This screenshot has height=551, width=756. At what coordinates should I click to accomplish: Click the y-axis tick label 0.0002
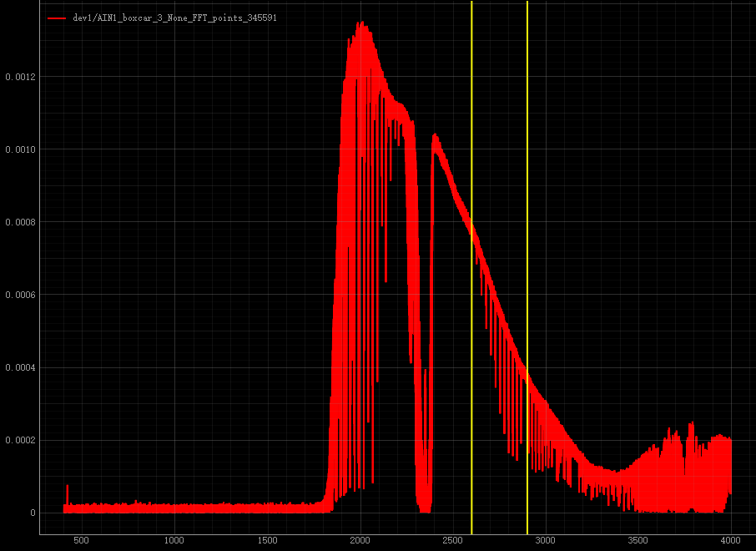click(20, 441)
